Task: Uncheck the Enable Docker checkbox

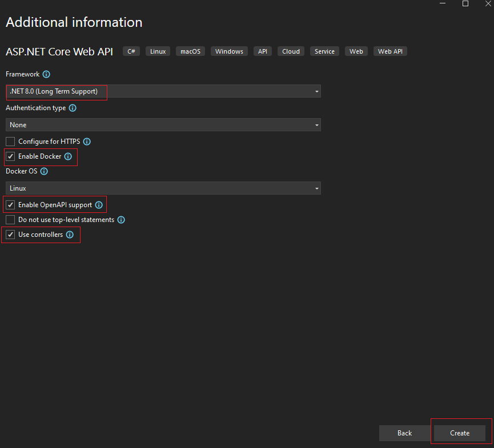Action: point(10,156)
